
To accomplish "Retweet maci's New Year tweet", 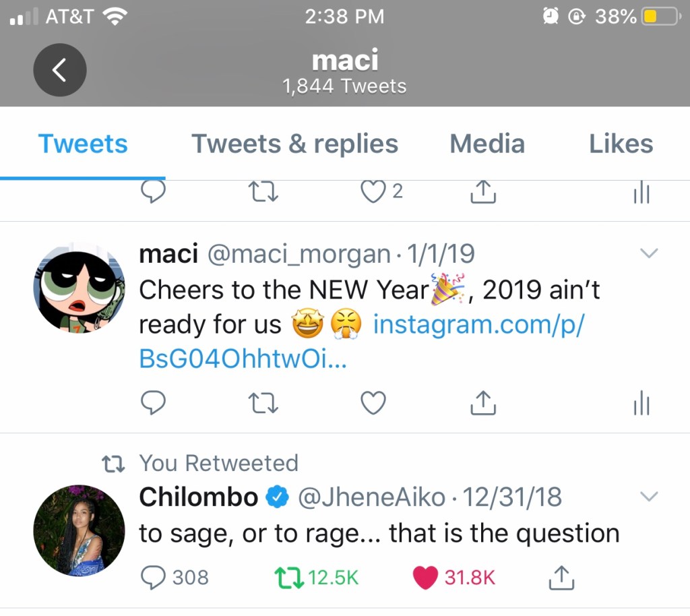I will point(263,403).
